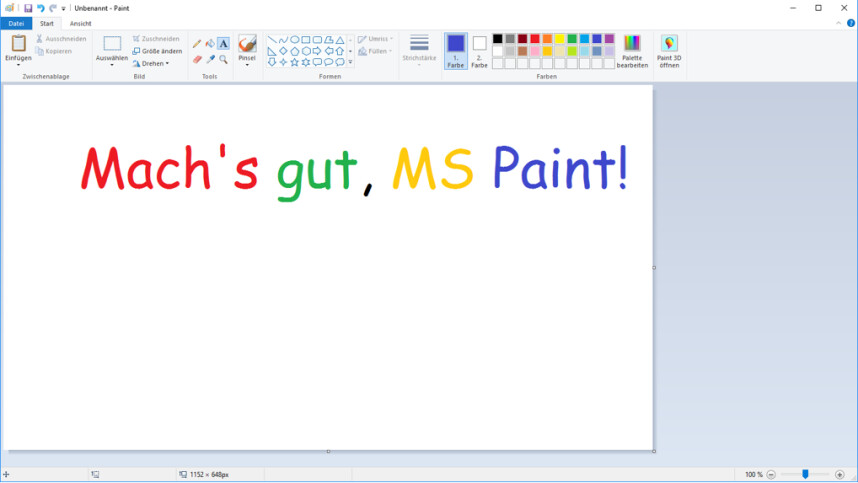Open the Strichstärke line thickness dropdown
Viewport: 858px width, 483px height.
pyautogui.click(x=419, y=51)
